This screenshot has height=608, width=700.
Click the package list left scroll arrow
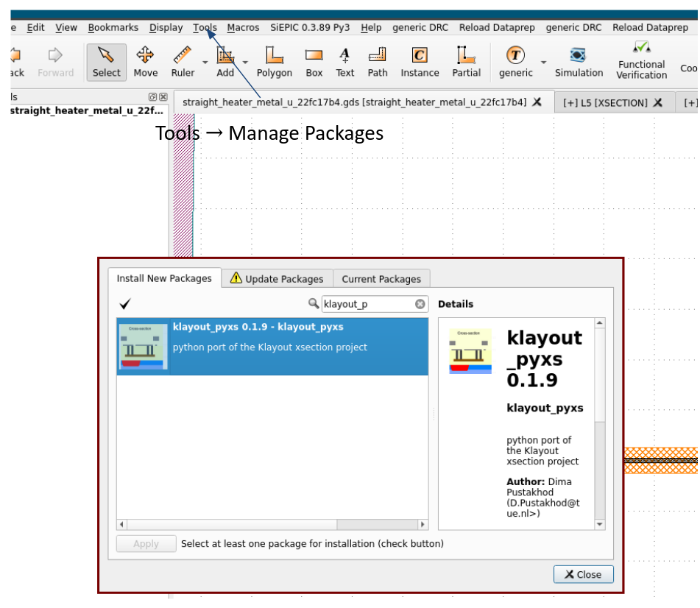pyautogui.click(x=122, y=524)
